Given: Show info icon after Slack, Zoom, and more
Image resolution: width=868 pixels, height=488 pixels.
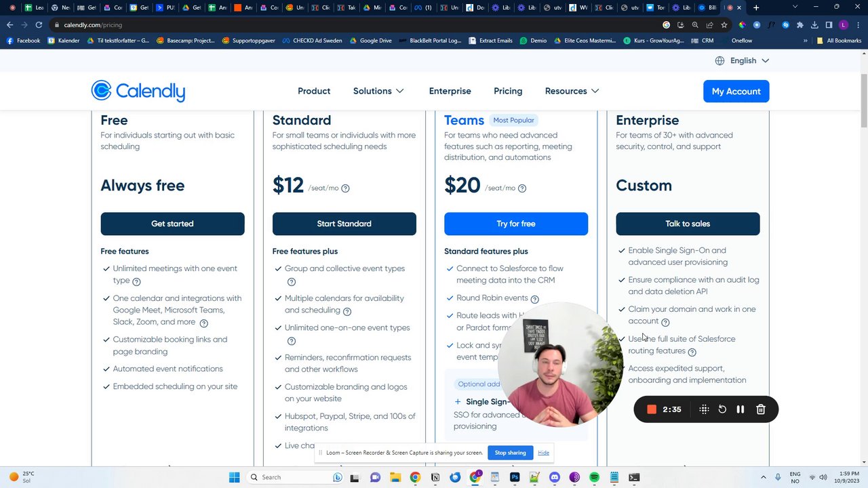Looking at the screenshot, I should (x=203, y=323).
